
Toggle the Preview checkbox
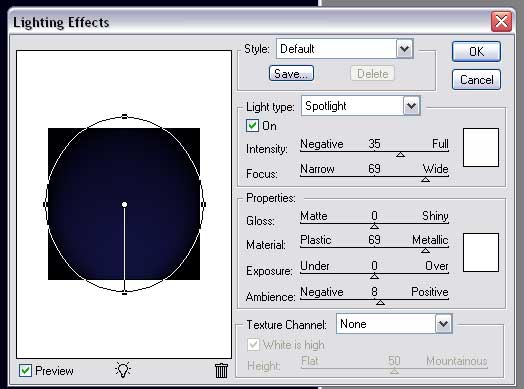point(25,370)
